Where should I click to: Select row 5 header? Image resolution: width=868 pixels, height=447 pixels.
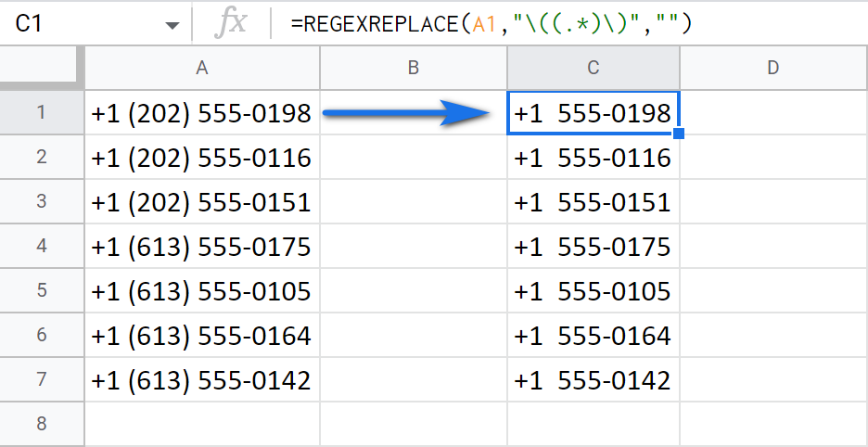coord(42,290)
